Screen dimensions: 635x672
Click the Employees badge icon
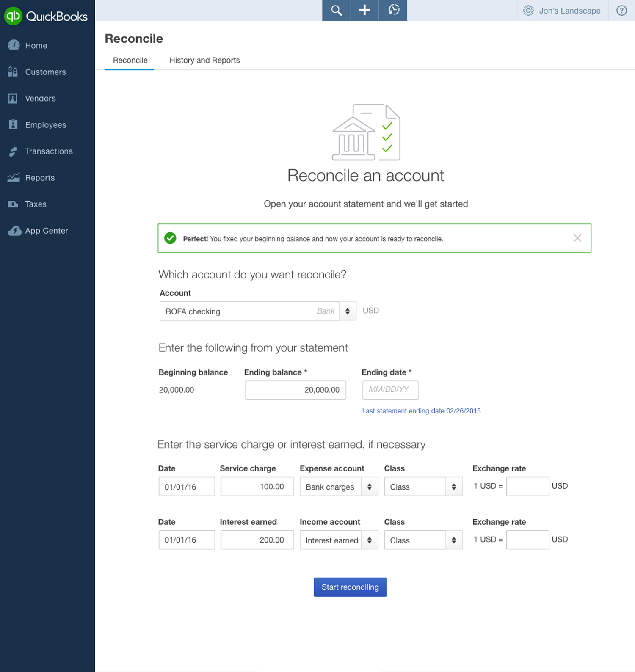coord(13,124)
